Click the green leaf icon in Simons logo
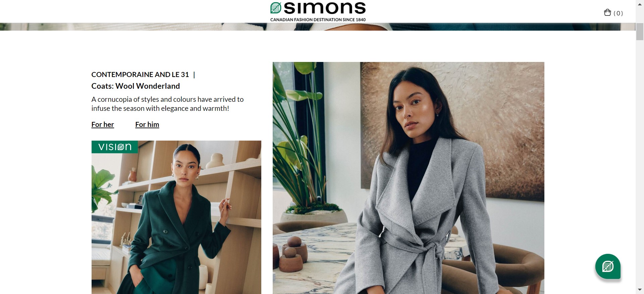Viewport: 644px width, 294px height. 276,8
